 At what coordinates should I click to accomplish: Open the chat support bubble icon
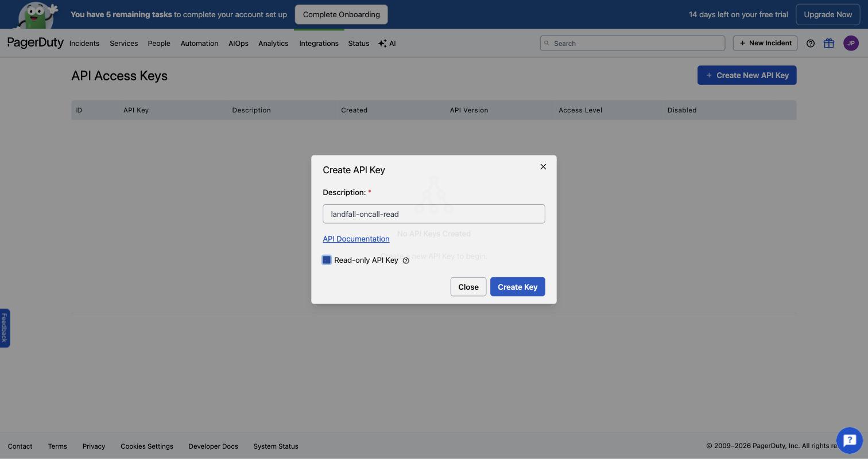click(850, 441)
